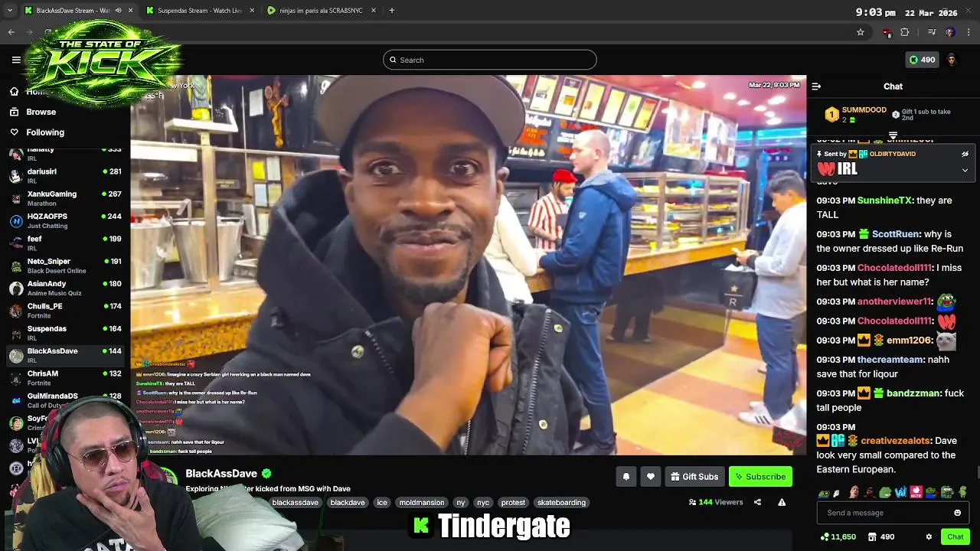Click the skateboarding tag
The height and width of the screenshot is (551, 980).
pyautogui.click(x=561, y=503)
